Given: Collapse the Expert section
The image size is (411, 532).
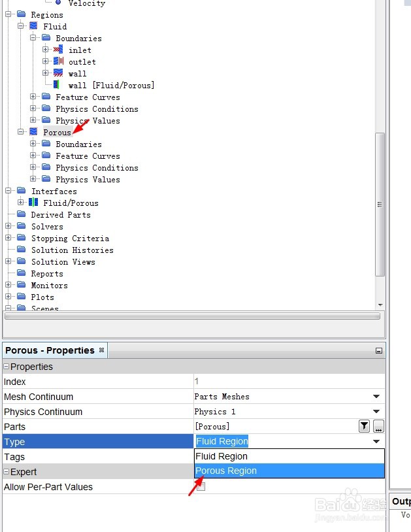Looking at the screenshot, I should coord(6,472).
